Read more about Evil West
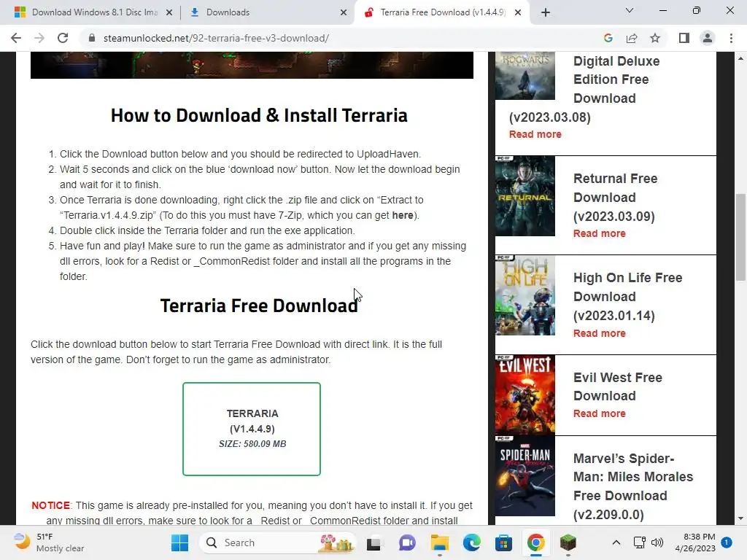The height and width of the screenshot is (560, 747). tap(600, 413)
